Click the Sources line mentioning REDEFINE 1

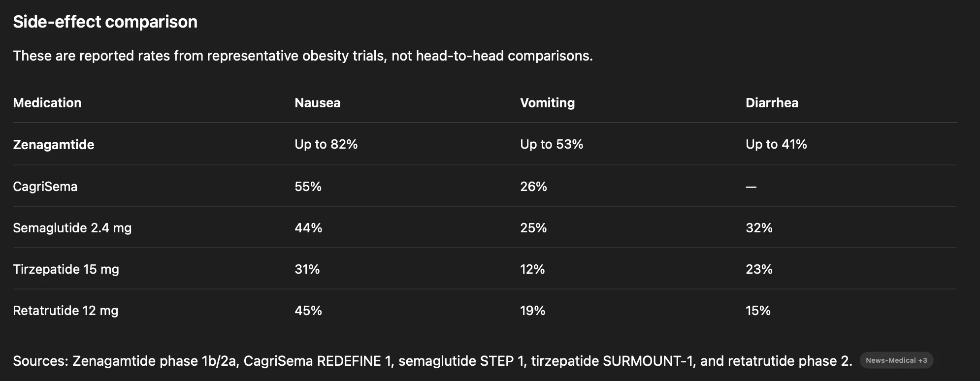coord(432,361)
